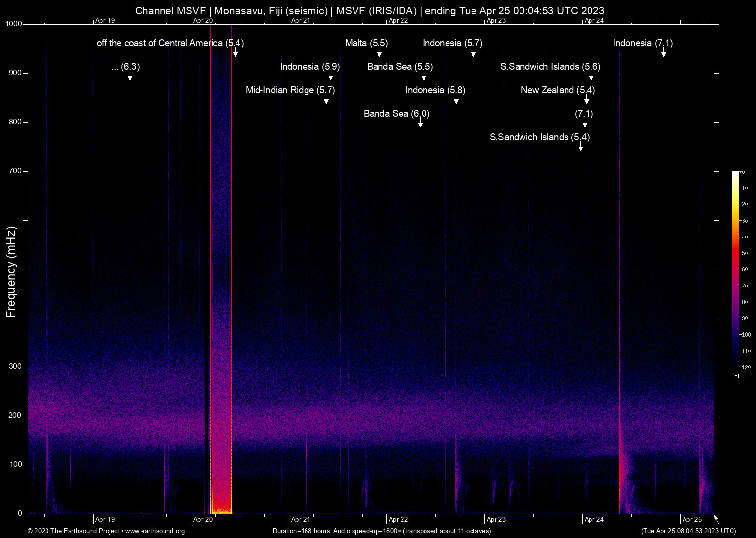
Task: Click the arrow below S.Sandwich Islands (5.6)
Action: click(591, 76)
